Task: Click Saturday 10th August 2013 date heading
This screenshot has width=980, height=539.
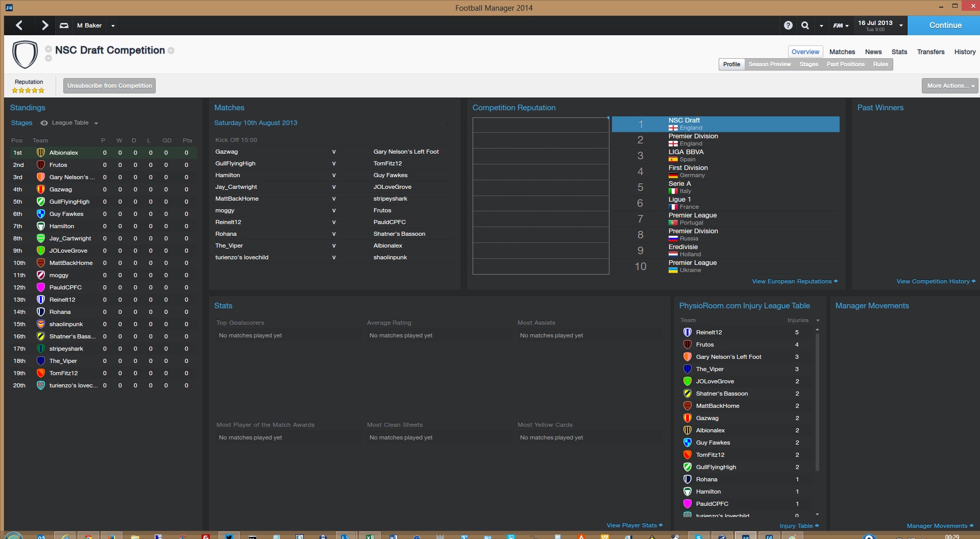Action: click(x=255, y=123)
